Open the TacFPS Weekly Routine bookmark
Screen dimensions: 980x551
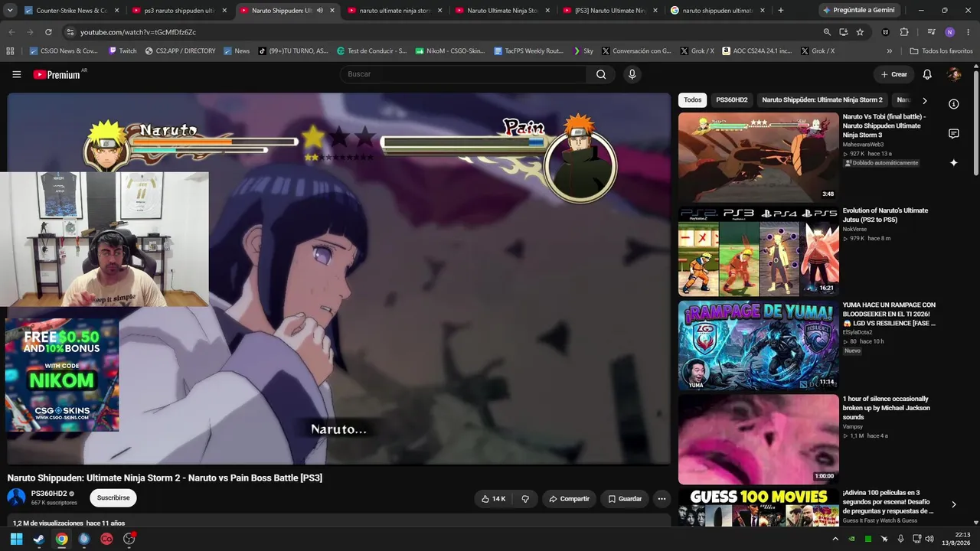click(528, 51)
